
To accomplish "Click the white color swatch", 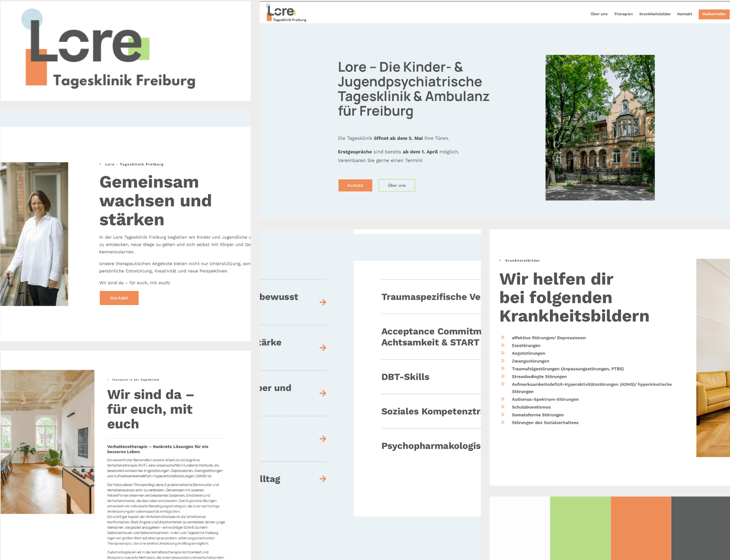I will (x=520, y=528).
